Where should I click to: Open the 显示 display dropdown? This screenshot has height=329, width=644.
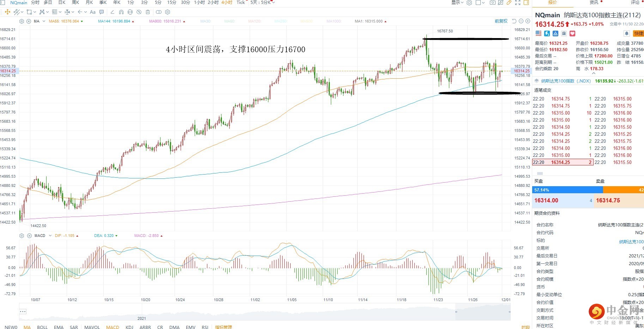tap(457, 2)
